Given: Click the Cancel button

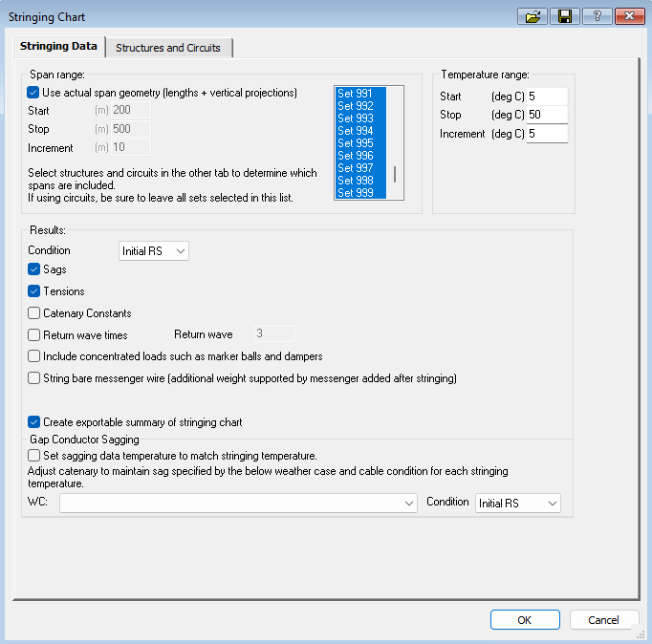Looking at the screenshot, I should coord(604,620).
